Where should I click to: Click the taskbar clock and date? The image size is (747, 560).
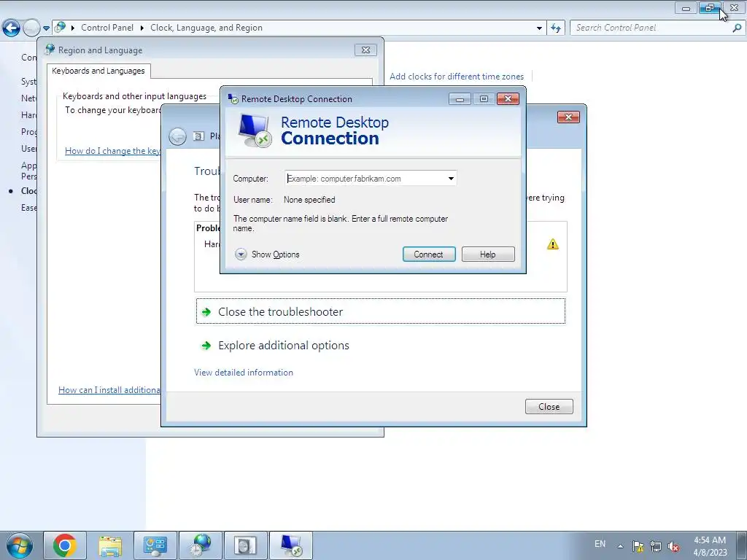pyautogui.click(x=710, y=546)
